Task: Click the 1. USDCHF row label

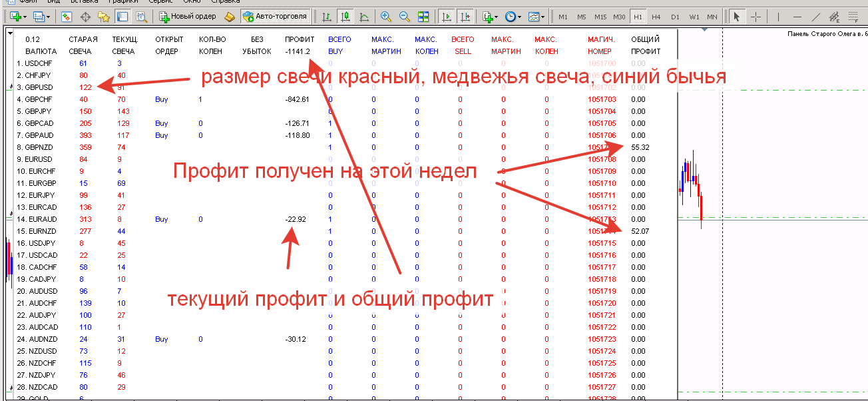Action: click(x=35, y=63)
